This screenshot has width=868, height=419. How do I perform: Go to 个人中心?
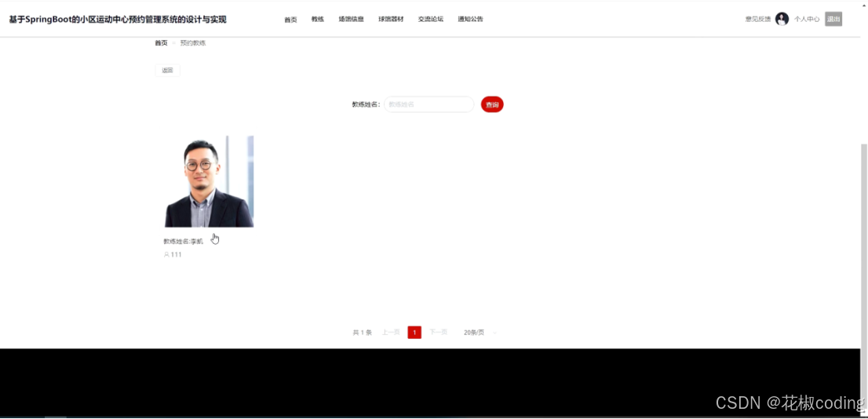point(807,20)
